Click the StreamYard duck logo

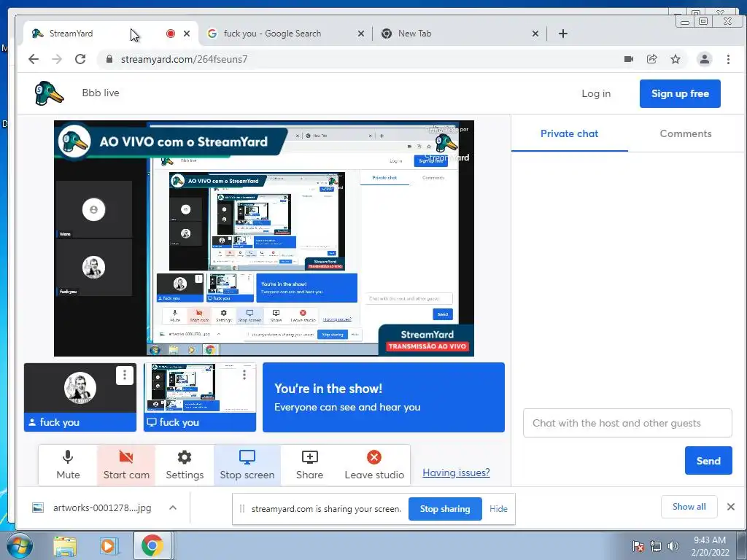[49, 93]
